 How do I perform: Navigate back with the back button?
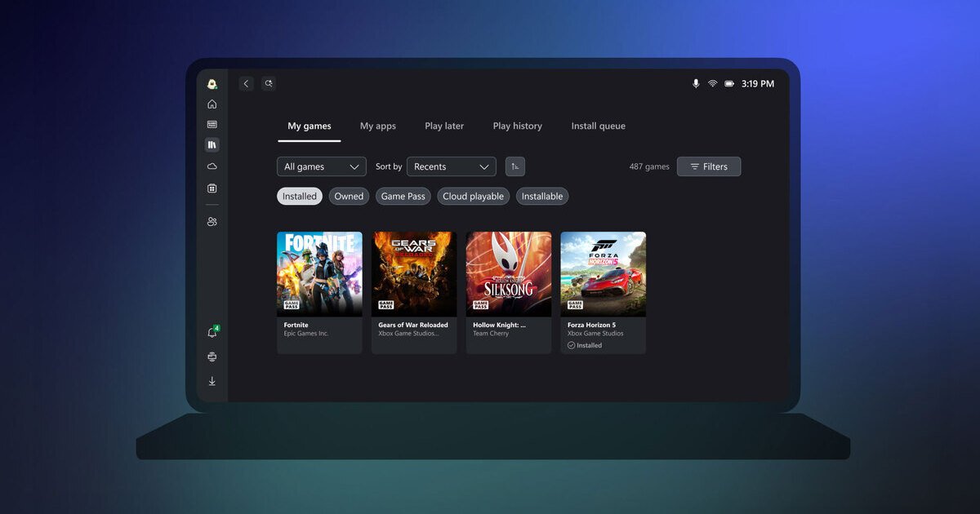point(246,83)
